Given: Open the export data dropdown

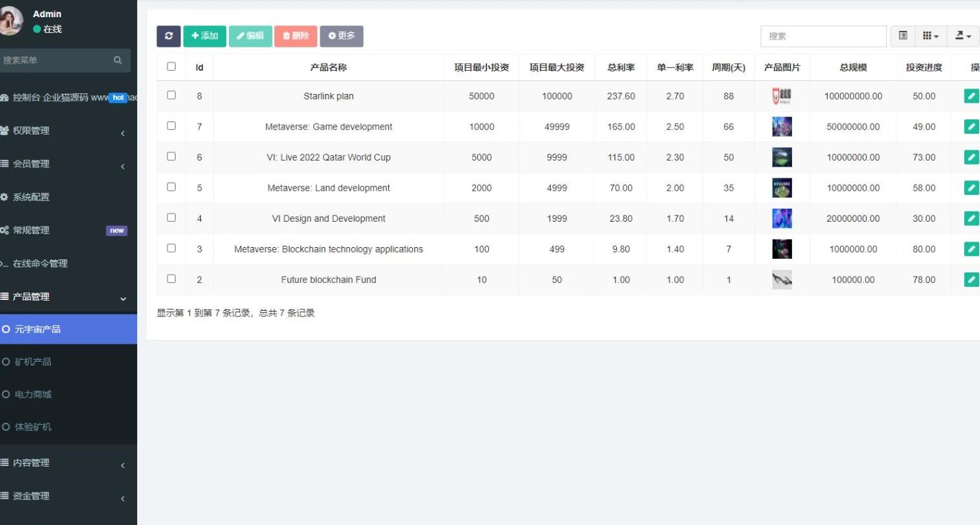Looking at the screenshot, I should click(x=964, y=36).
